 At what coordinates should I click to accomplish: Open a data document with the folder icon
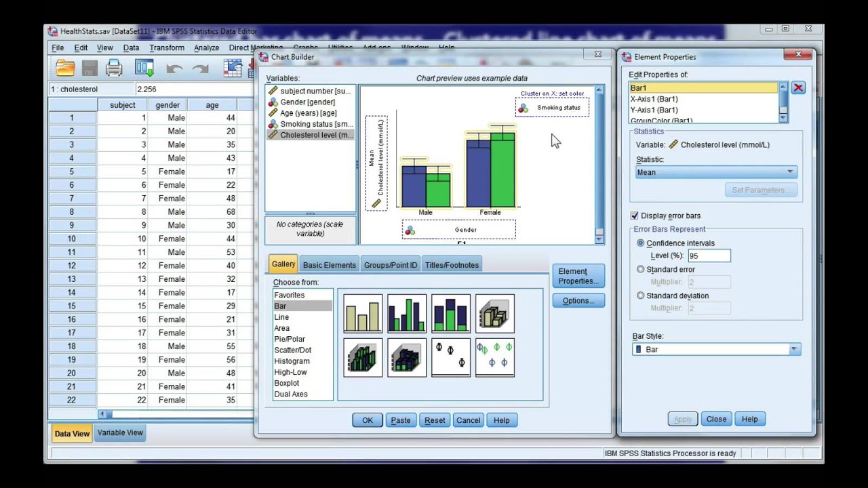(x=66, y=68)
